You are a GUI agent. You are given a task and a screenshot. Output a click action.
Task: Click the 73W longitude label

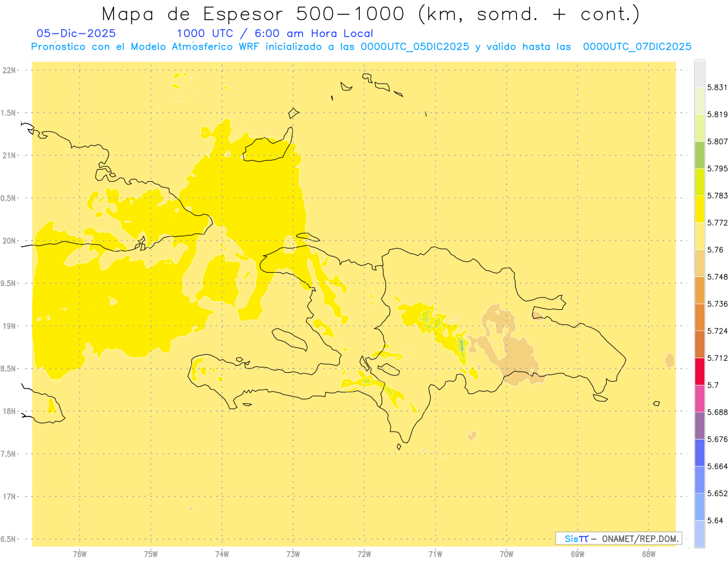coord(293,554)
